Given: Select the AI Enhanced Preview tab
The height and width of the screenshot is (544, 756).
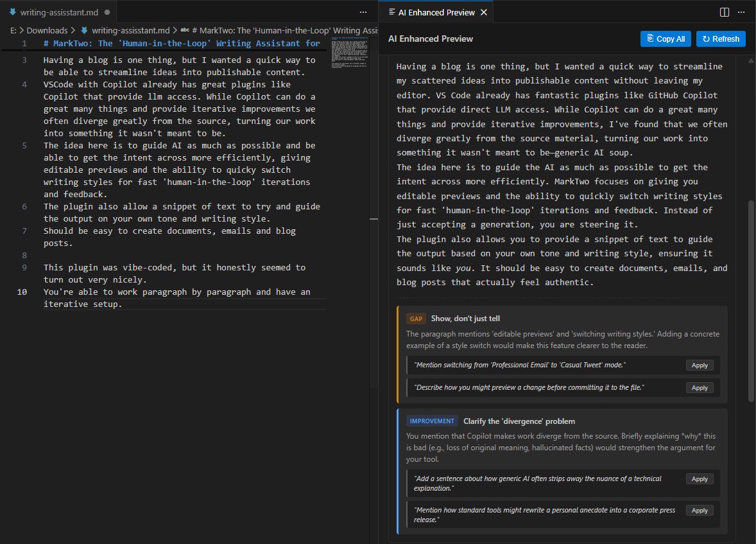Looking at the screenshot, I should coord(436,12).
